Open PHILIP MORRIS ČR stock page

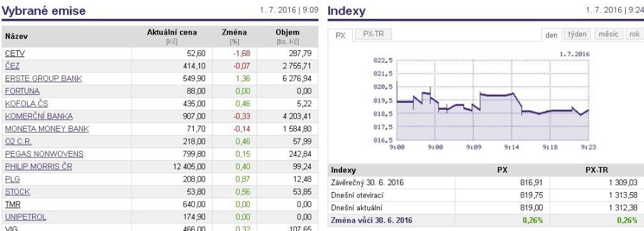(x=38, y=167)
